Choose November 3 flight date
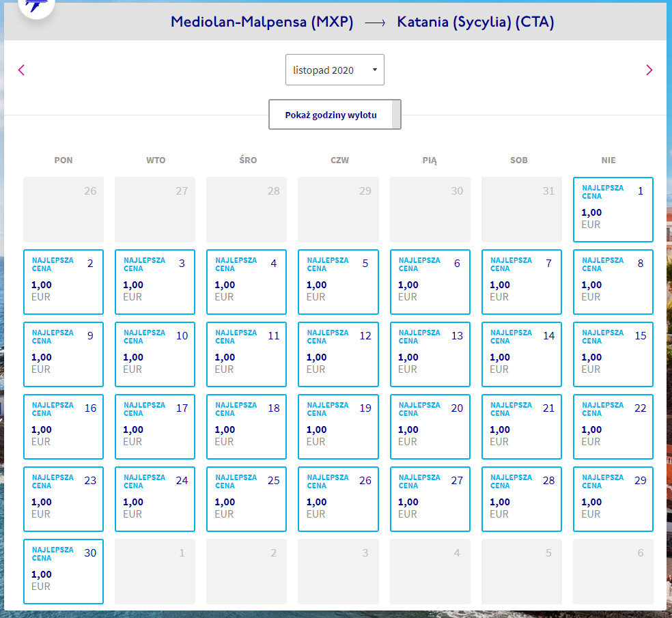This screenshot has height=618, width=672. [155, 282]
